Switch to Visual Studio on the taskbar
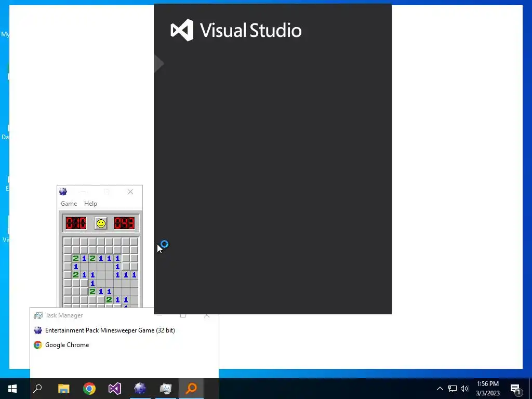 [x=115, y=389]
